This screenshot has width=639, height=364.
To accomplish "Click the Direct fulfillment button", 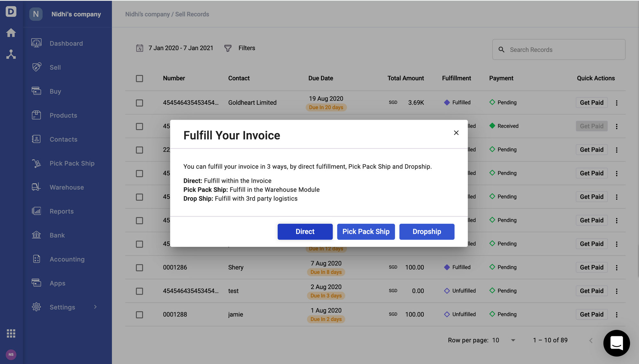I will click(304, 231).
